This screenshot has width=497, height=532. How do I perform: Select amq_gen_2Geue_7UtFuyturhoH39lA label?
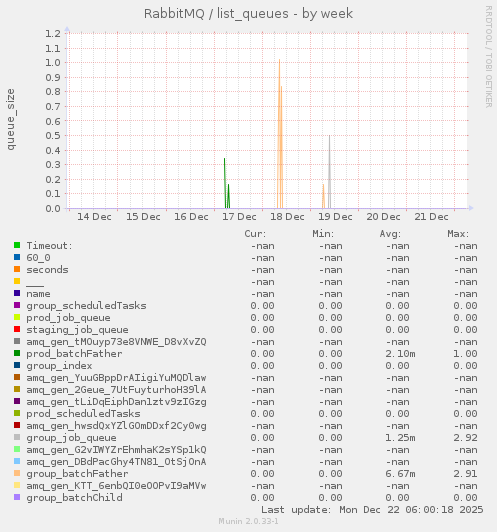tap(116, 390)
